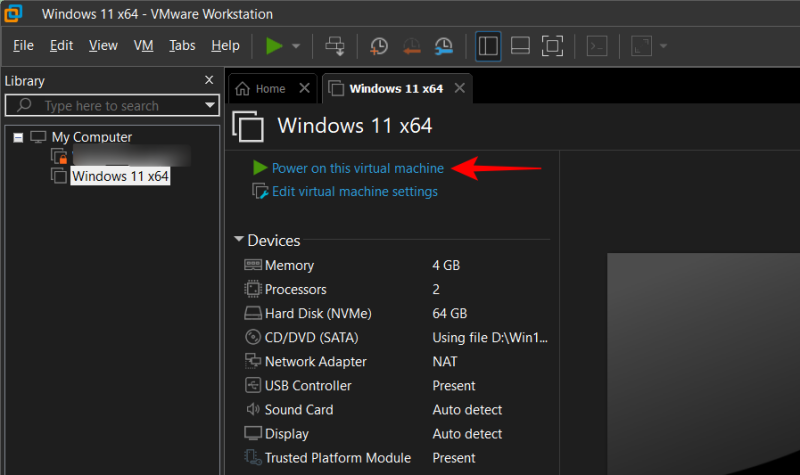Close the Windows 11 x64 tab
This screenshot has height=475, width=800.
tap(459, 88)
